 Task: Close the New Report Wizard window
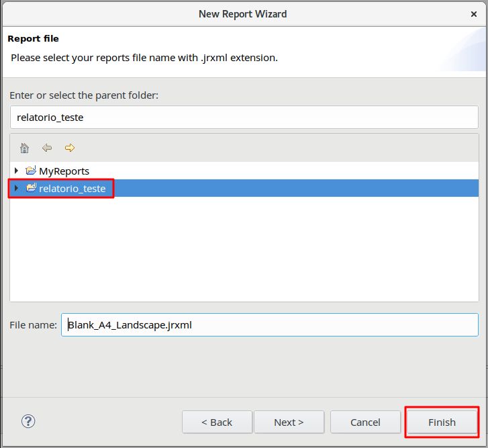click(474, 13)
